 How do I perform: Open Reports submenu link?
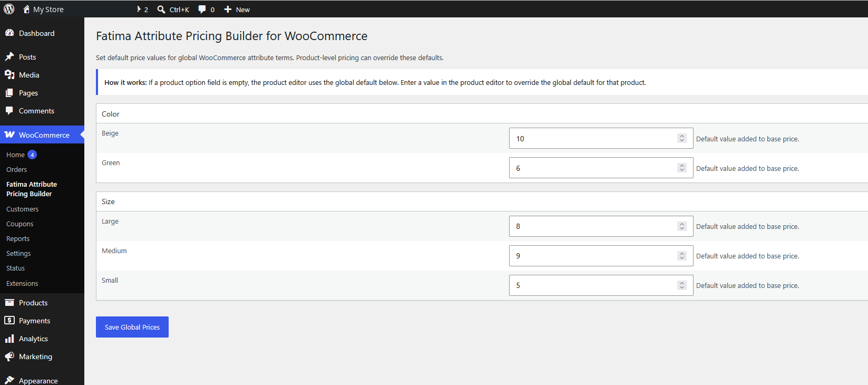point(18,238)
